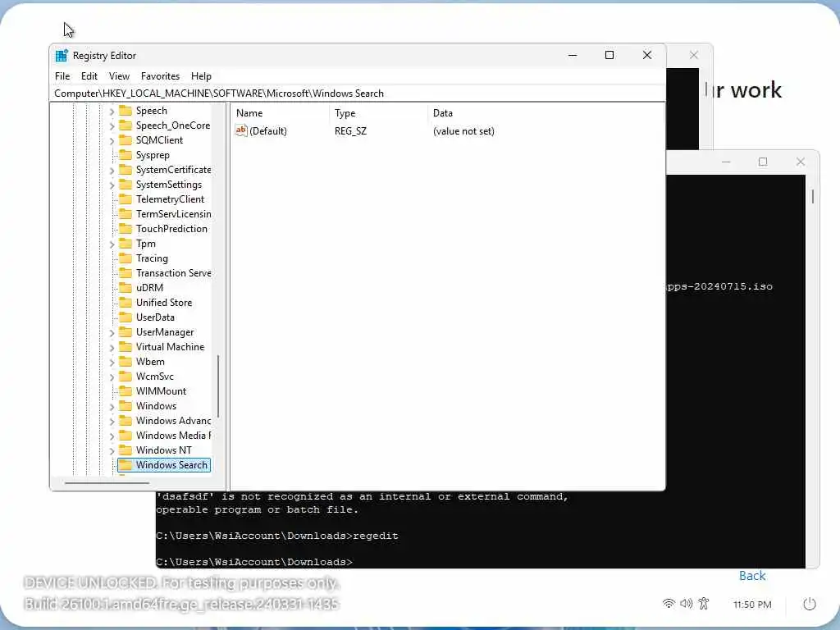Click the tree pane vertical scrollbar
The height and width of the screenshot is (630, 840).
click(218, 386)
